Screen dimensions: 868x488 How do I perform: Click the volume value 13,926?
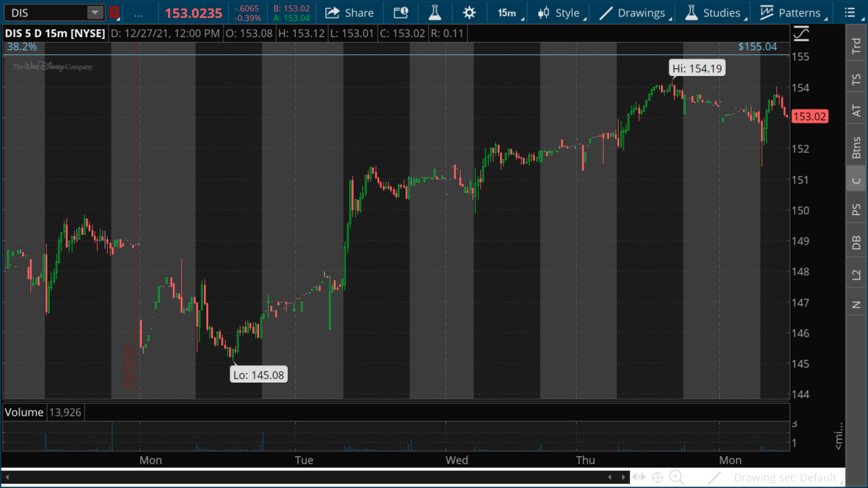point(65,412)
